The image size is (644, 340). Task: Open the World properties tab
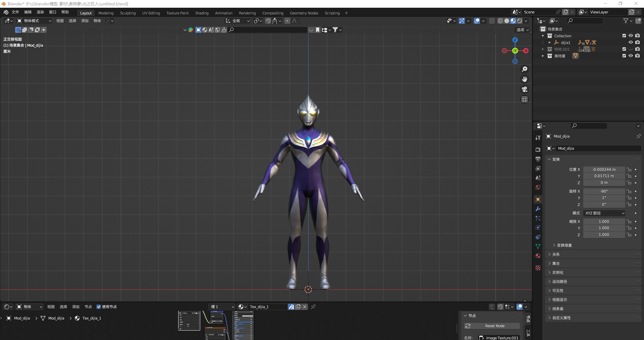pyautogui.click(x=538, y=187)
